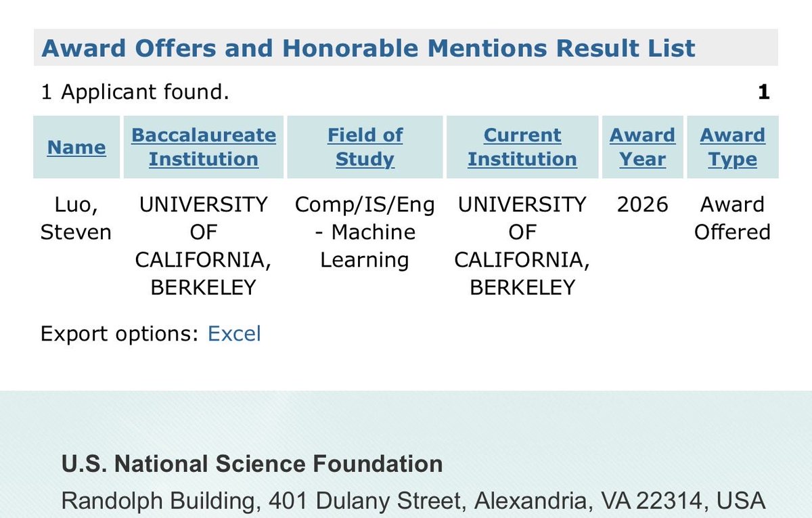Click Berkeley cell under Current Institution
This screenshot has height=518, width=812.
(522, 246)
